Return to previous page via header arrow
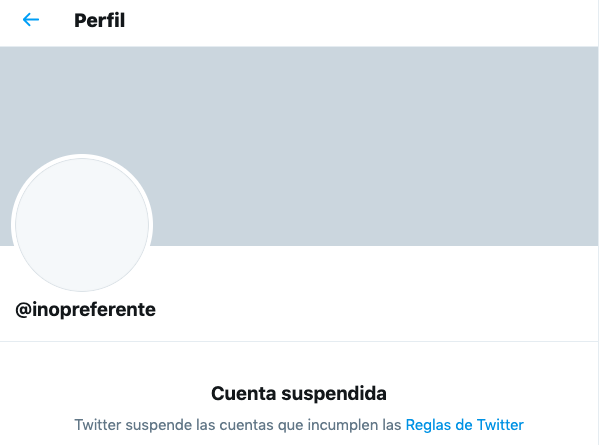This screenshot has width=603, height=445. click(31, 20)
